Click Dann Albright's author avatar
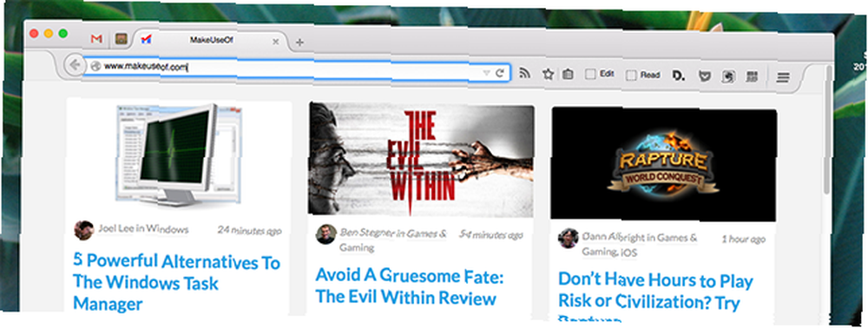Screen dimensions: 868x328 (x=568, y=238)
